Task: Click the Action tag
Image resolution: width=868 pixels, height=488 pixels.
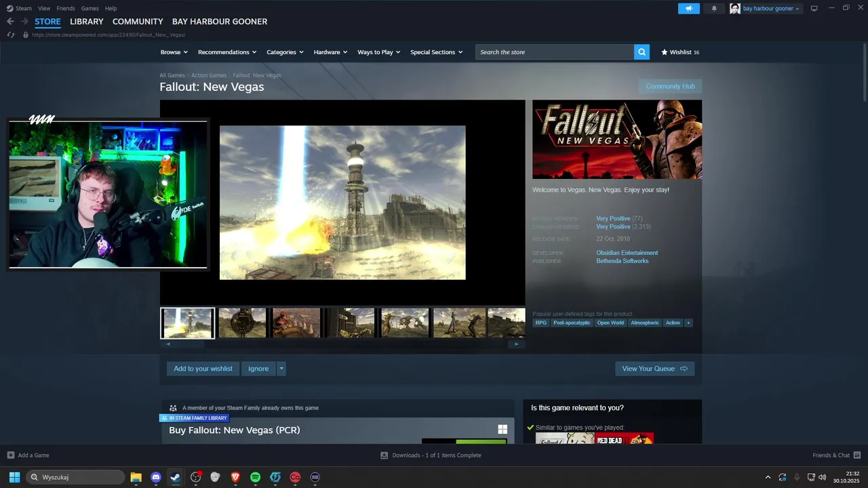Action: (673, 323)
